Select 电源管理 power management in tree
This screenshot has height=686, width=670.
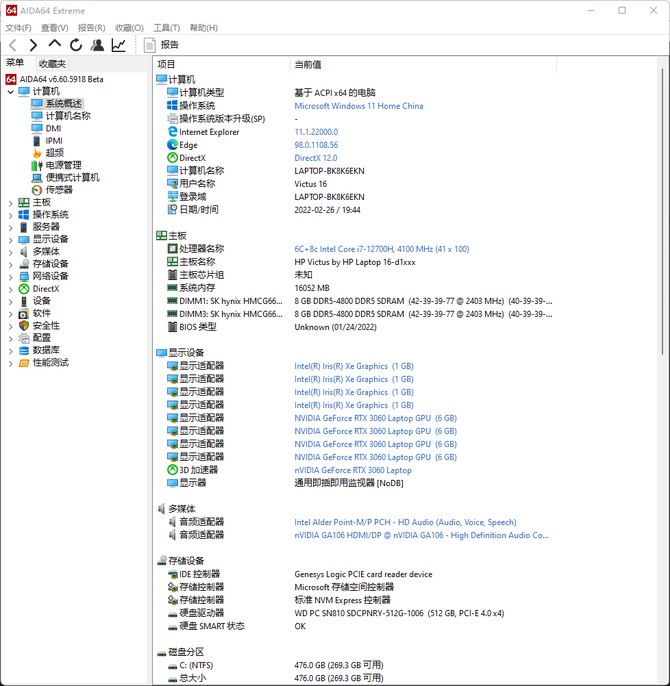click(63, 165)
